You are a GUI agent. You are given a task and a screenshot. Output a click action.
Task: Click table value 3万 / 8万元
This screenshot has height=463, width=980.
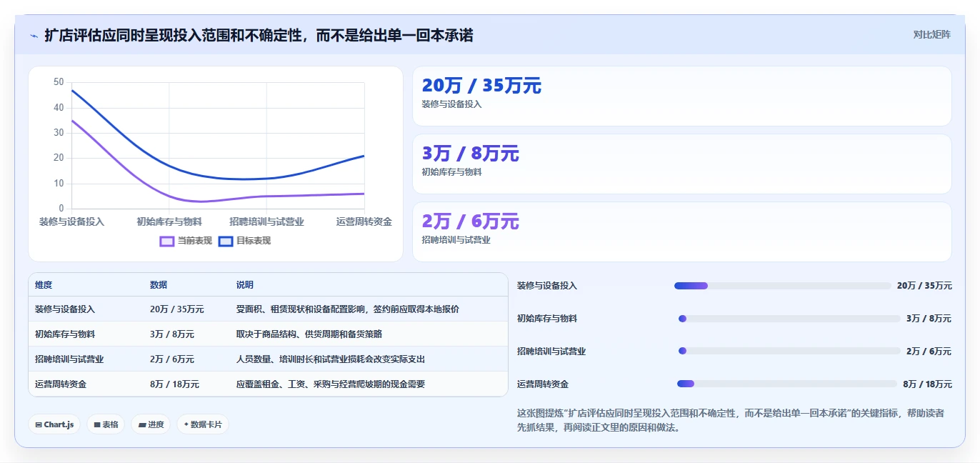pos(172,334)
